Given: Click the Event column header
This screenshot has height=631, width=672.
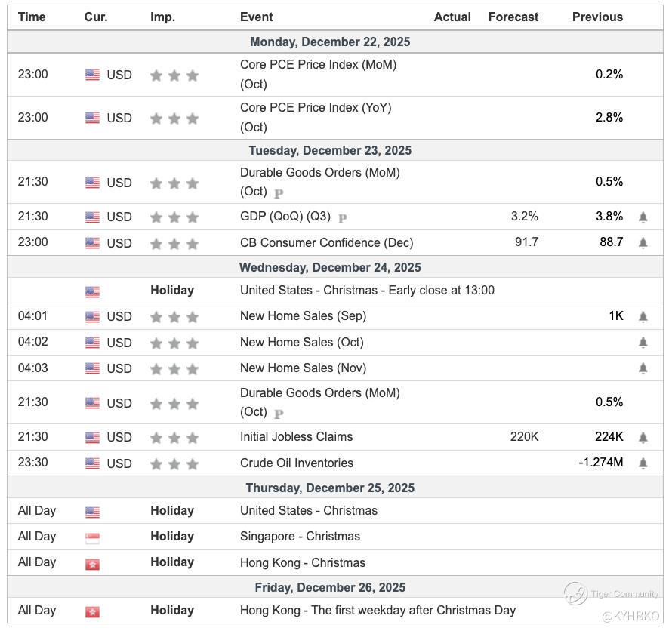Looking at the screenshot, I should click(x=256, y=17).
